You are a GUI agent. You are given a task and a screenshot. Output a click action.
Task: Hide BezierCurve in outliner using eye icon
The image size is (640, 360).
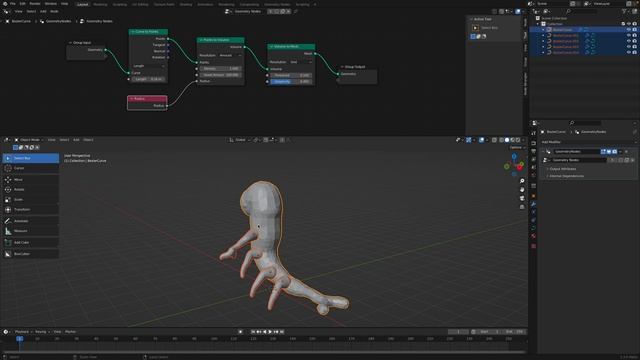629,30
